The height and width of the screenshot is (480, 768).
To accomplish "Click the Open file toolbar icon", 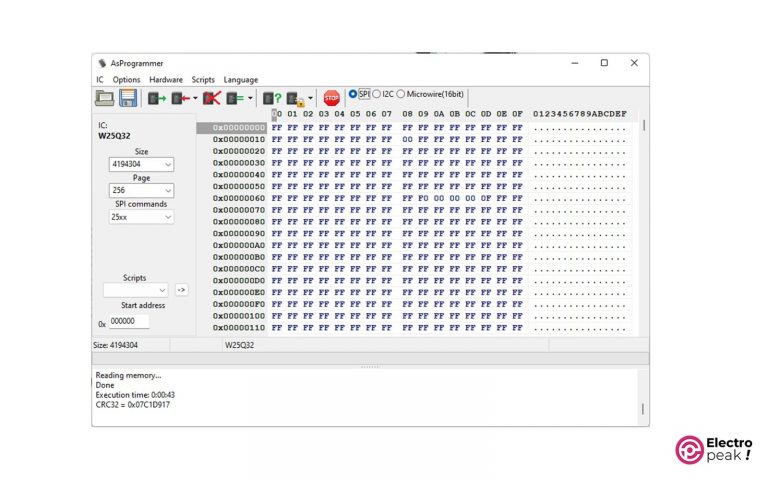I will pyautogui.click(x=104, y=98).
